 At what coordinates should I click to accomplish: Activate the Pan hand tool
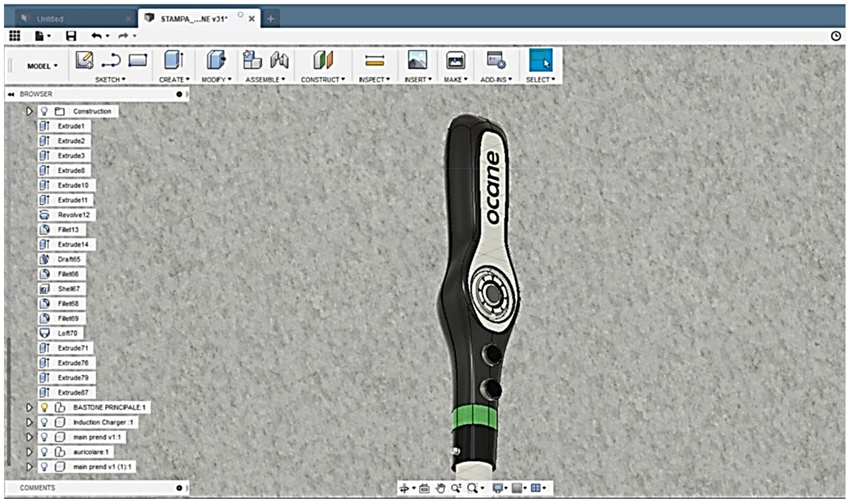click(440, 488)
